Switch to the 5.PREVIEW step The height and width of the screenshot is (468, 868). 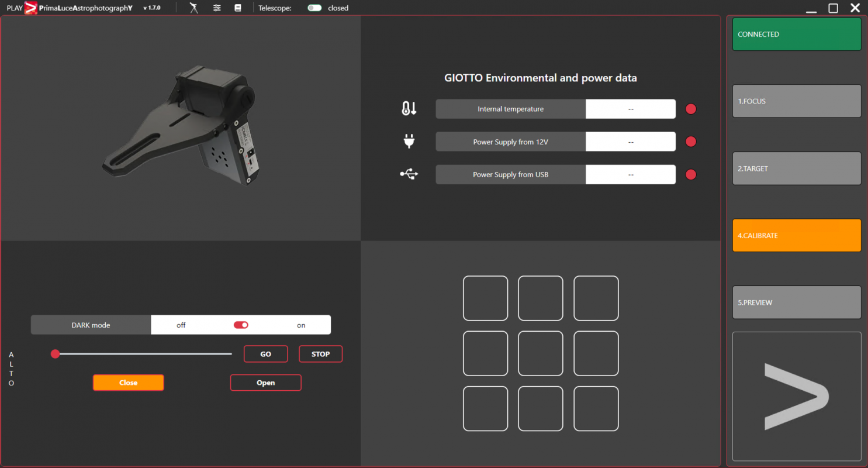click(x=797, y=302)
